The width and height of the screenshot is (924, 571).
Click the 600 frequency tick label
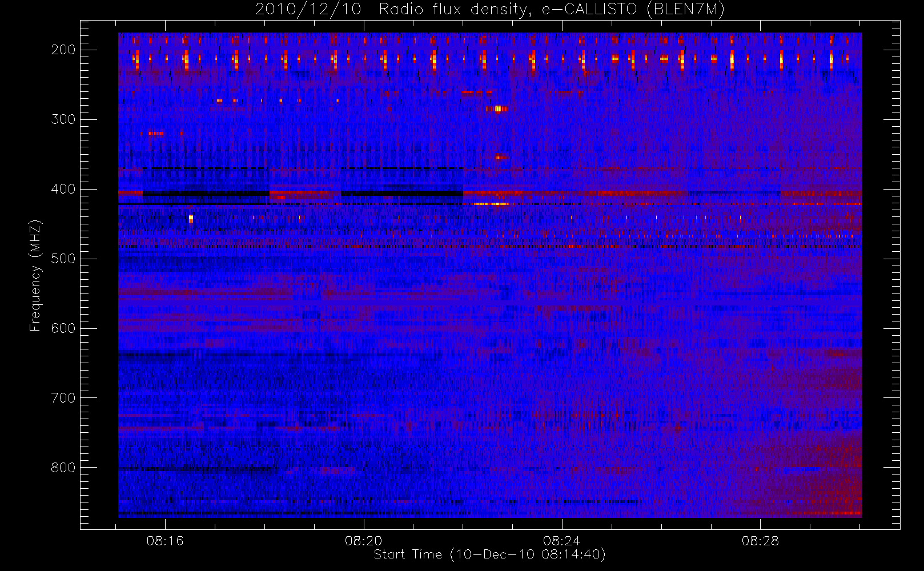(x=63, y=328)
